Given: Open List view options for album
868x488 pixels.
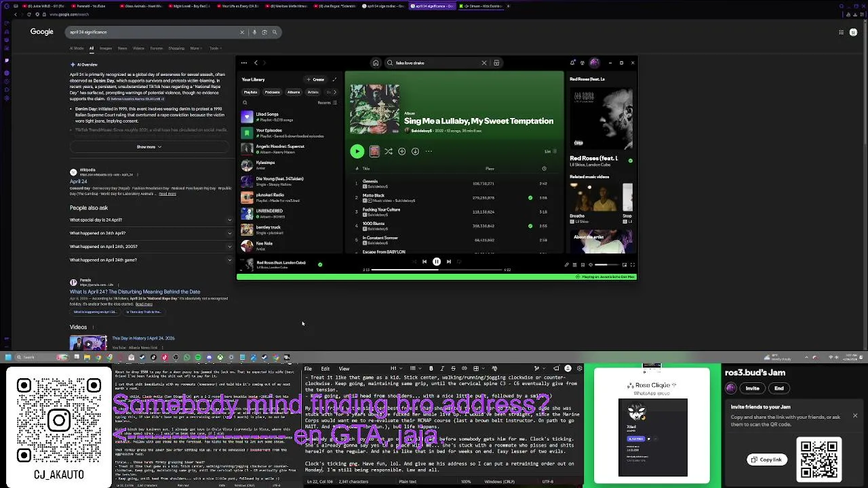Looking at the screenshot, I should (x=551, y=152).
